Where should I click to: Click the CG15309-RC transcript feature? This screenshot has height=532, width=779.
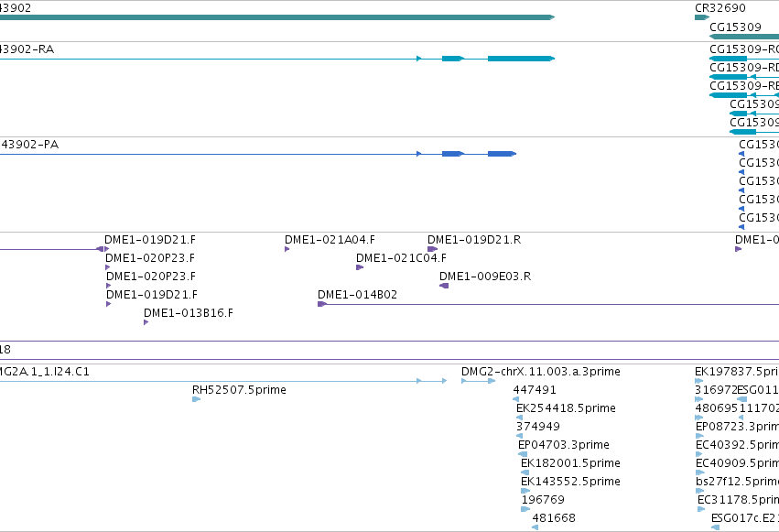pos(743,59)
